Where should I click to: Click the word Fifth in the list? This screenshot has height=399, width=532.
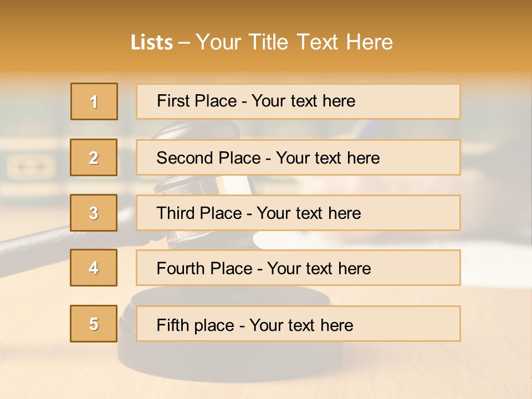pyautogui.click(x=173, y=325)
